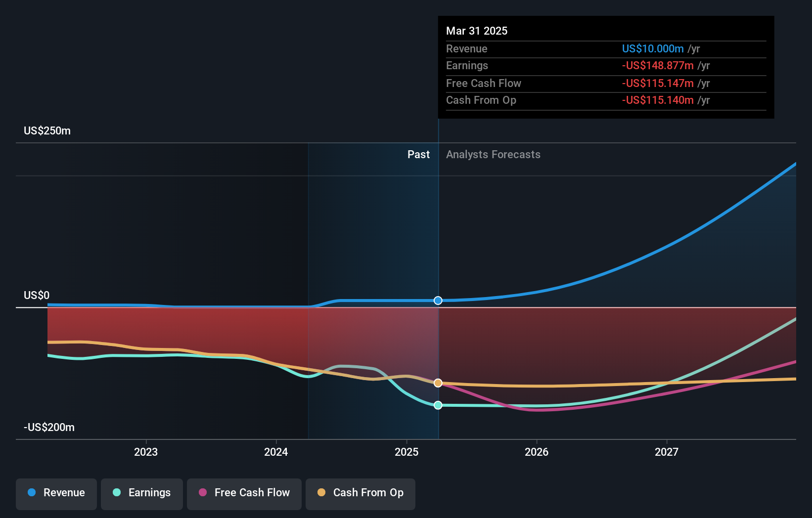Click the Revenue row label in tooltip
The width and height of the screenshot is (812, 518).
pyautogui.click(x=466, y=49)
